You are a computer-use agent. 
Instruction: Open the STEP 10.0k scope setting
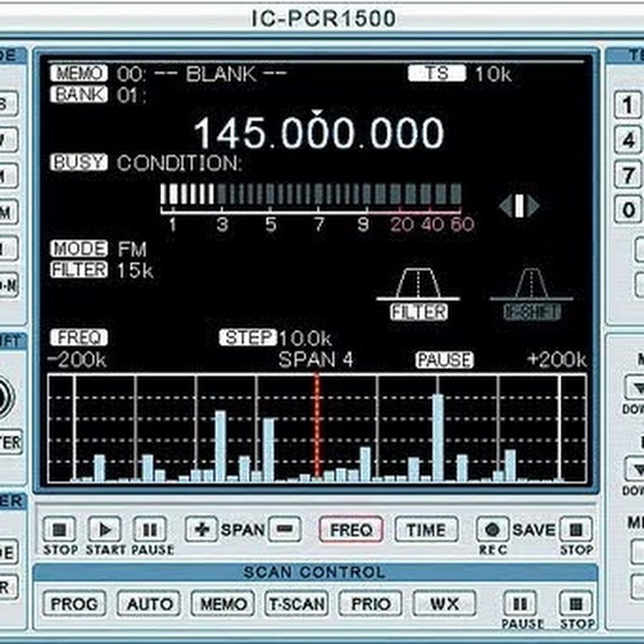tap(248, 338)
